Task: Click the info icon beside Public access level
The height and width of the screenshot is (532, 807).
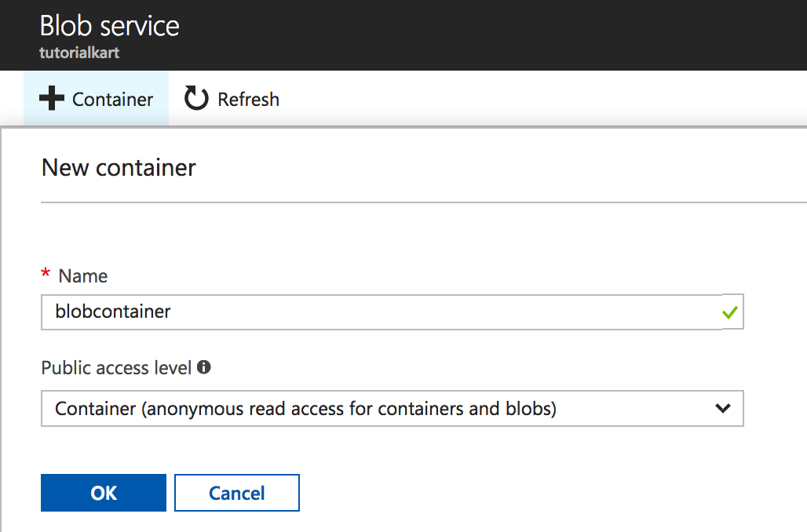Action: click(x=204, y=366)
